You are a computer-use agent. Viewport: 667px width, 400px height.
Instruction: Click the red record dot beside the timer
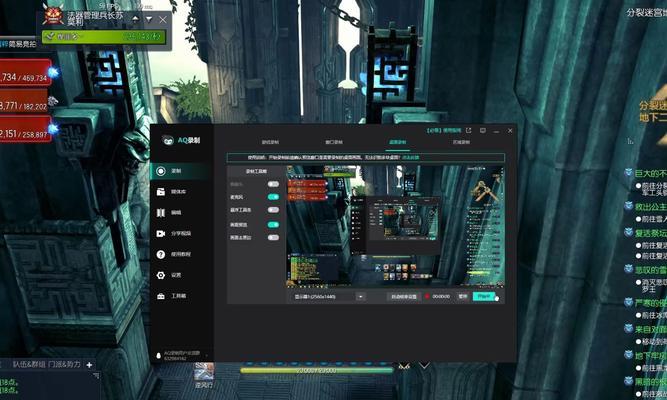coord(427,297)
